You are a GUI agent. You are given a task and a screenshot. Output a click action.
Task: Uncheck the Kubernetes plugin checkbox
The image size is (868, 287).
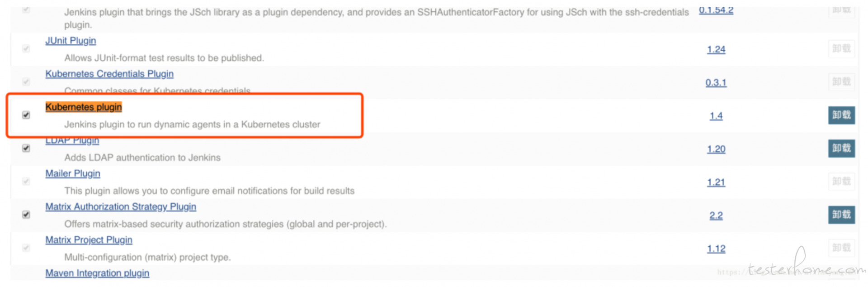click(26, 115)
